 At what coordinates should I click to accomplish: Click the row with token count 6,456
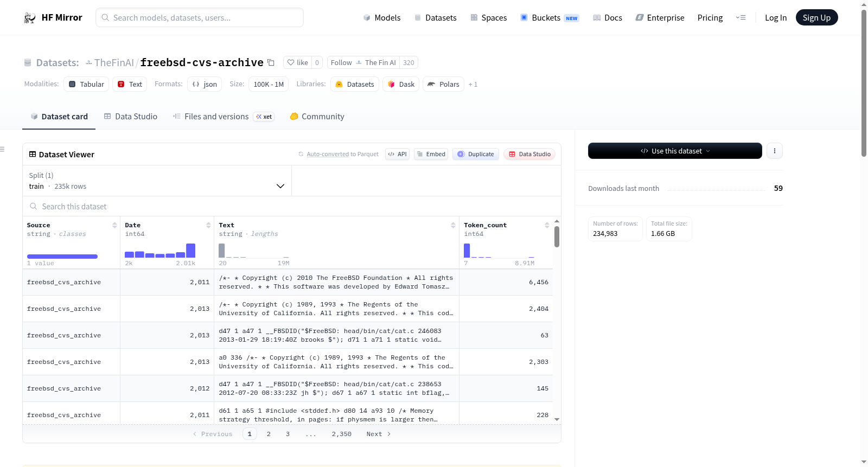[288, 282]
